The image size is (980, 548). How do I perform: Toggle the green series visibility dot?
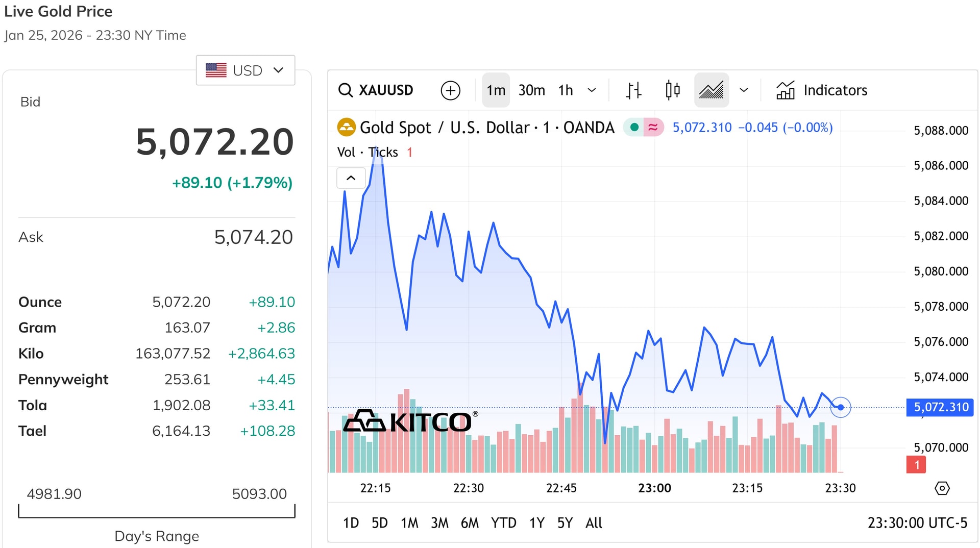point(633,127)
